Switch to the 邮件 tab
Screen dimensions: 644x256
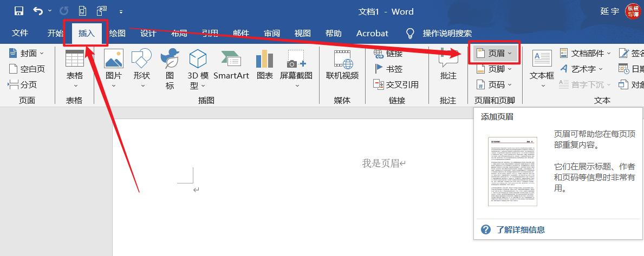coord(240,34)
